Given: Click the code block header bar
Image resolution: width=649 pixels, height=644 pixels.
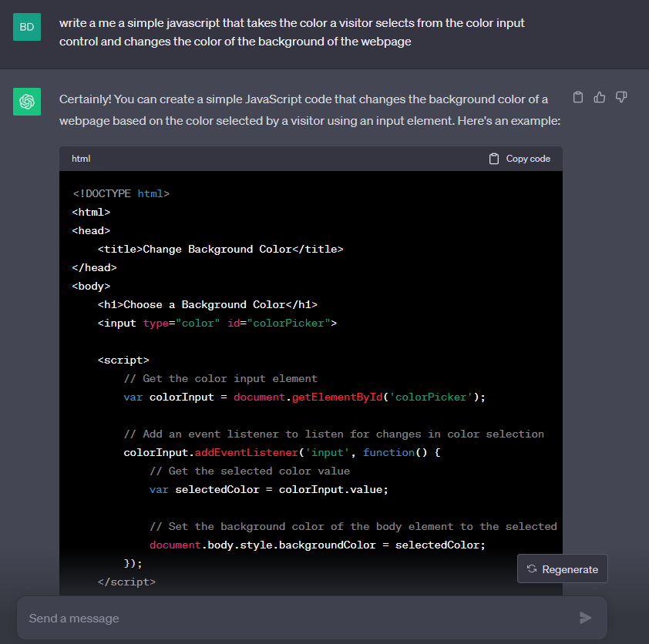Looking at the screenshot, I should click(308, 159).
